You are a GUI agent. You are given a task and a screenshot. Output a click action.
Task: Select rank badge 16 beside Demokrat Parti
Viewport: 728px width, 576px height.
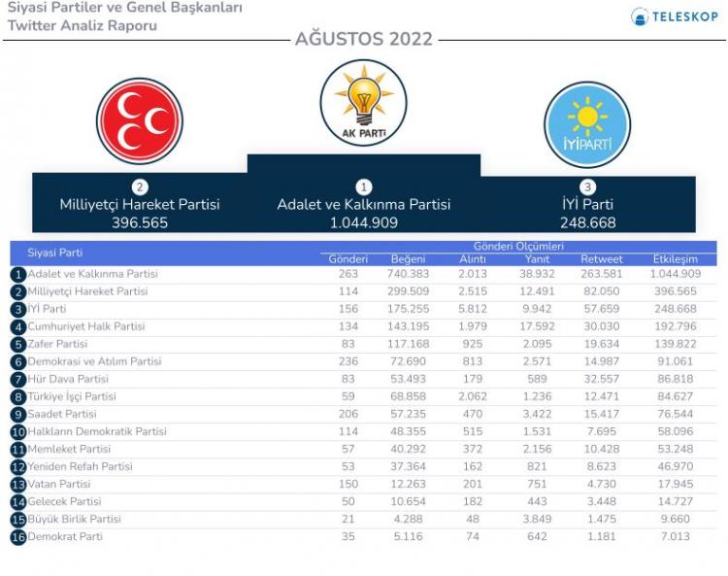coord(18,537)
